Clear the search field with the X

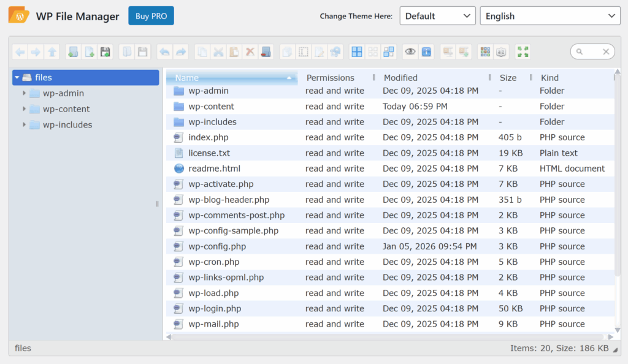point(606,51)
